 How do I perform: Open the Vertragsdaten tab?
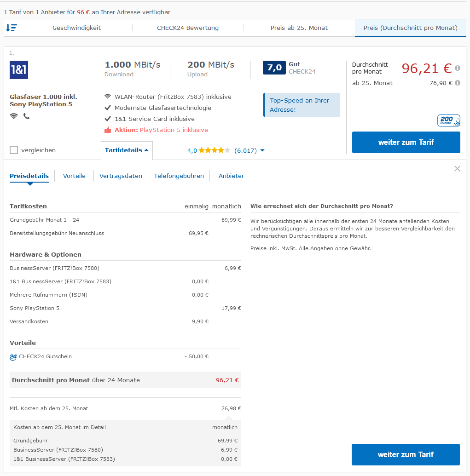(x=121, y=176)
